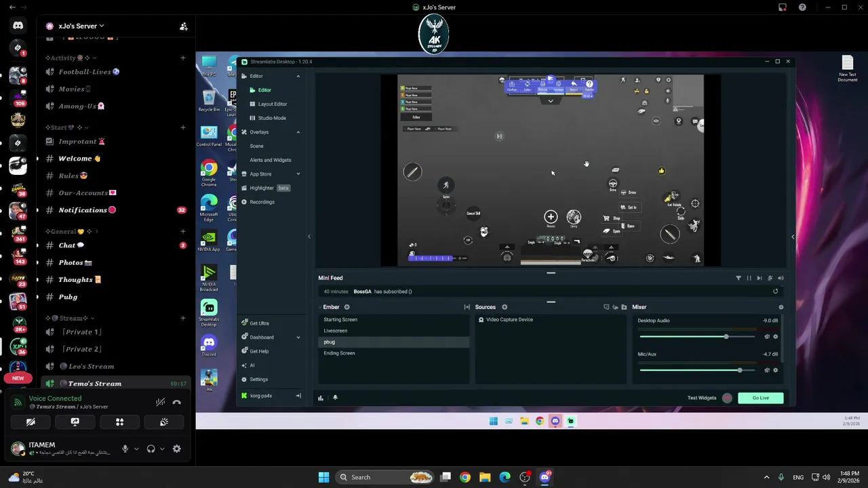The image size is (868, 488).
Task: Collapse the General channel category
Action: click(x=71, y=231)
